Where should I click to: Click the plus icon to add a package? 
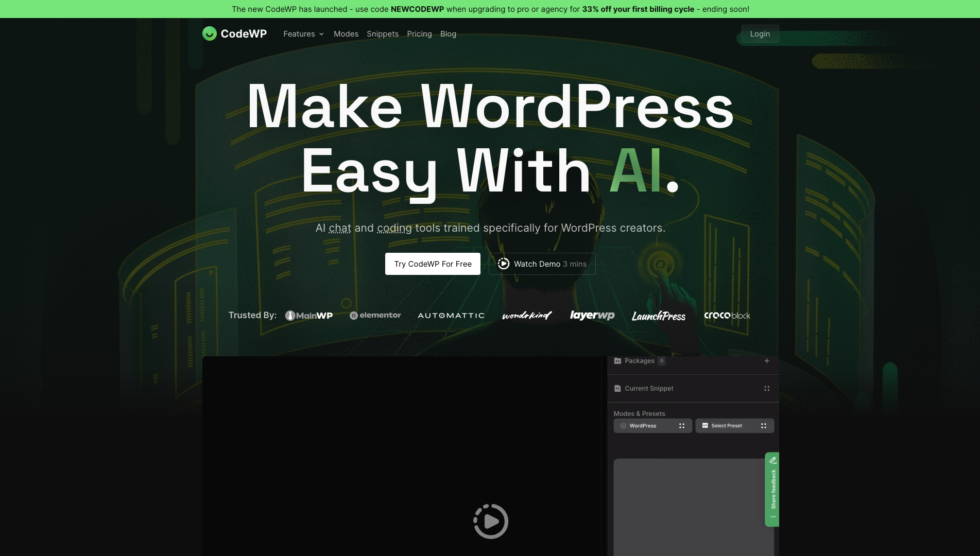[767, 361]
